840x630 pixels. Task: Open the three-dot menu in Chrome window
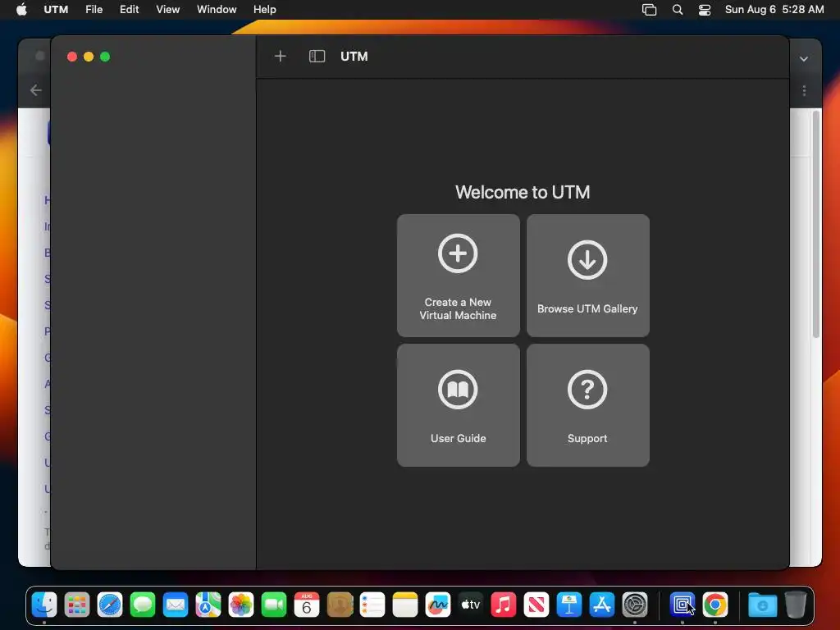pyautogui.click(x=804, y=90)
